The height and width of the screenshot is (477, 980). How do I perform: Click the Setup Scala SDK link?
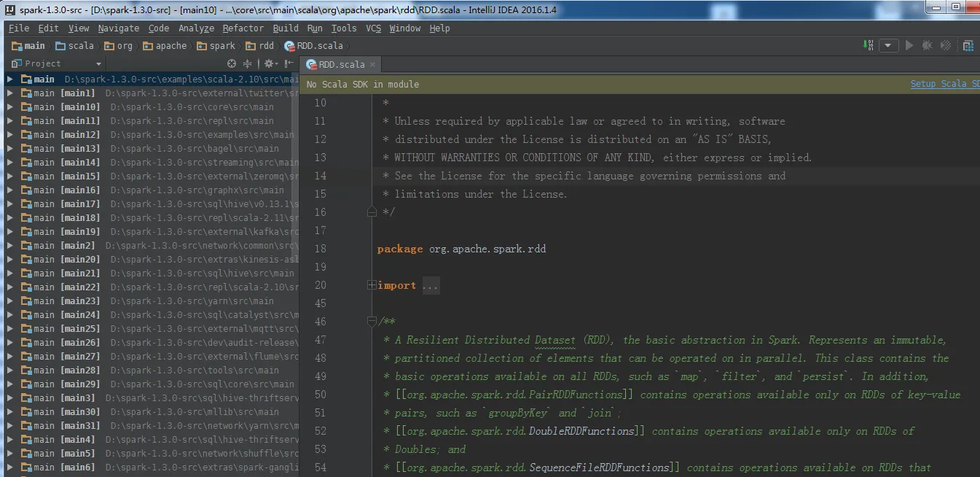point(945,84)
